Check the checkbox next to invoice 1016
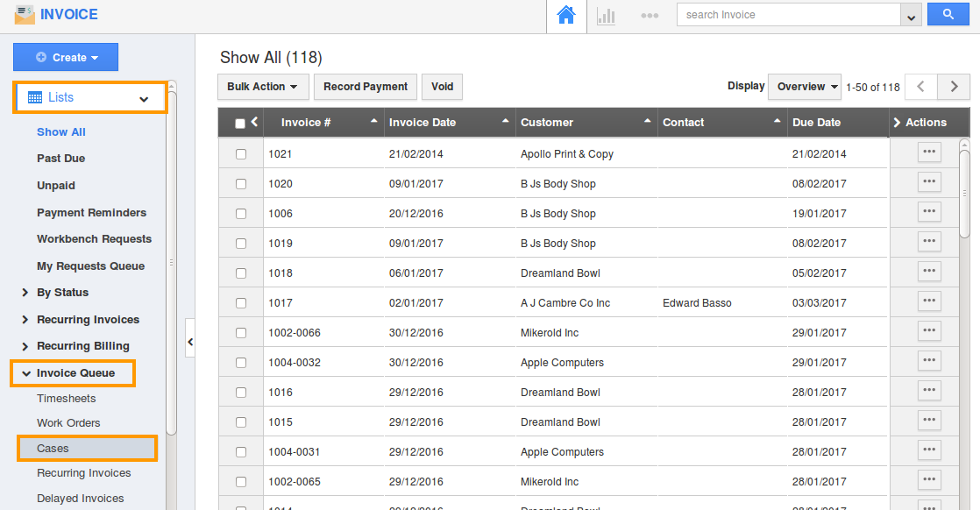 tap(241, 391)
